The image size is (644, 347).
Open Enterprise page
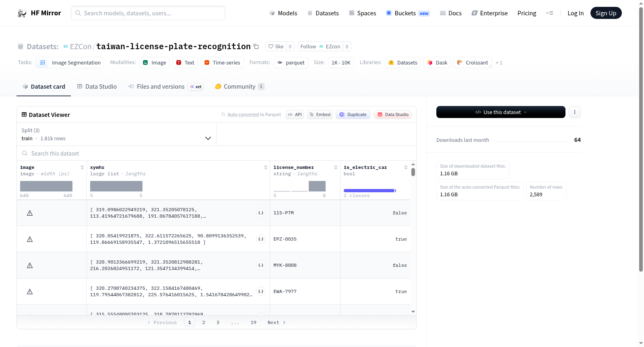coord(489,13)
